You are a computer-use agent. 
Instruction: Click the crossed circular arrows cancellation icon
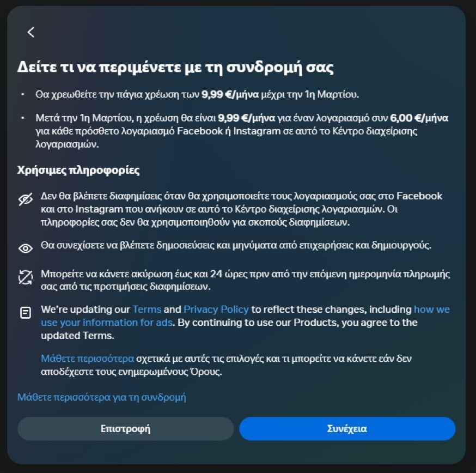(26, 277)
